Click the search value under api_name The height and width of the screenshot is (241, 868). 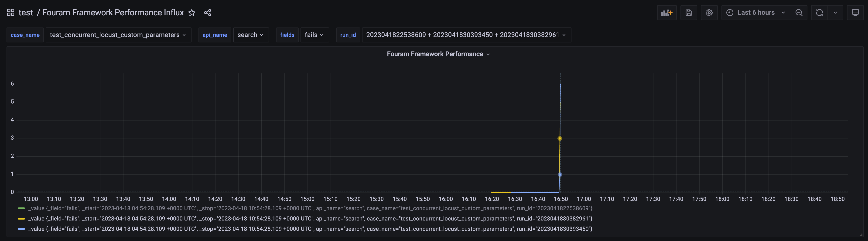click(251, 35)
